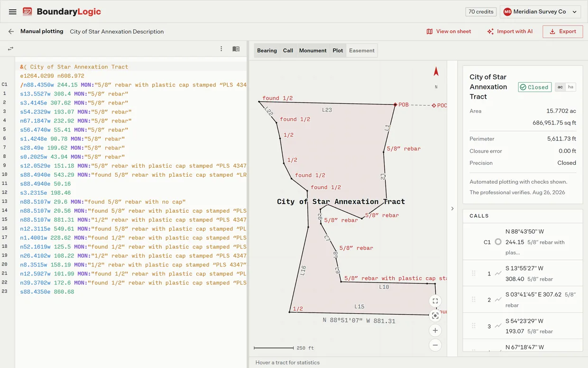
Task: Click Import with AI
Action: [510, 31]
